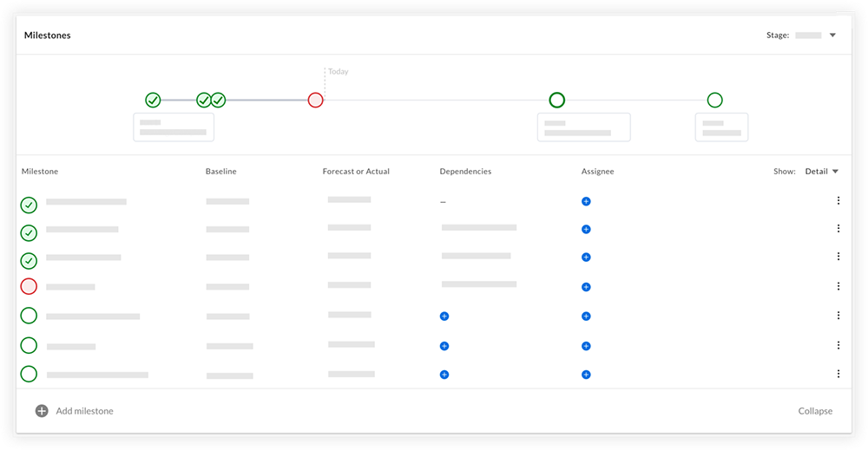The height and width of the screenshot is (450, 868).
Task: Click the Baseline column header
Action: (220, 172)
